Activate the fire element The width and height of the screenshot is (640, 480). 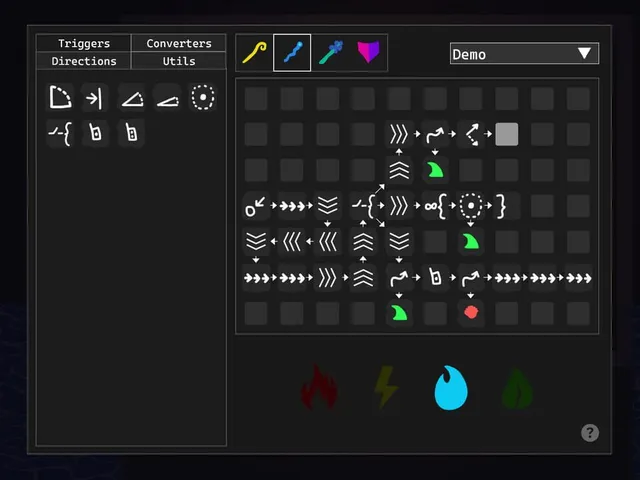pyautogui.click(x=319, y=387)
